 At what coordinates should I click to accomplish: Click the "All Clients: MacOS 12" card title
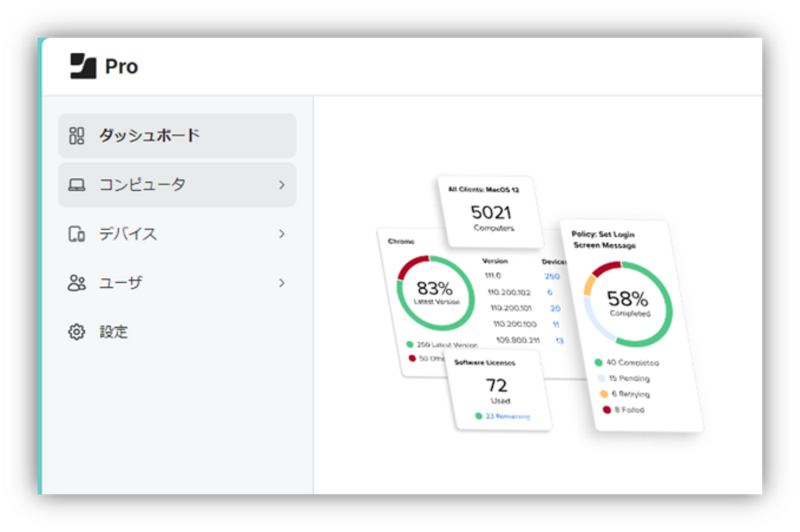pyautogui.click(x=483, y=190)
